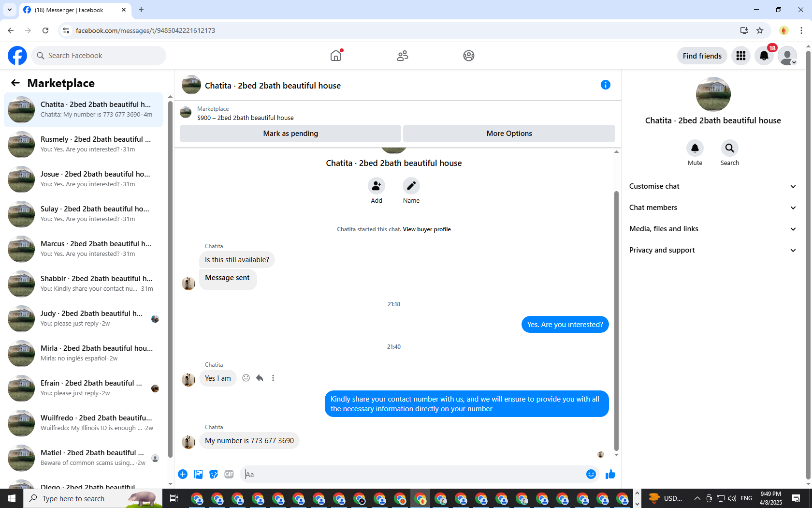Viewport: 812px width, 508px height.
Task: Click More Options button
Action: click(x=509, y=134)
